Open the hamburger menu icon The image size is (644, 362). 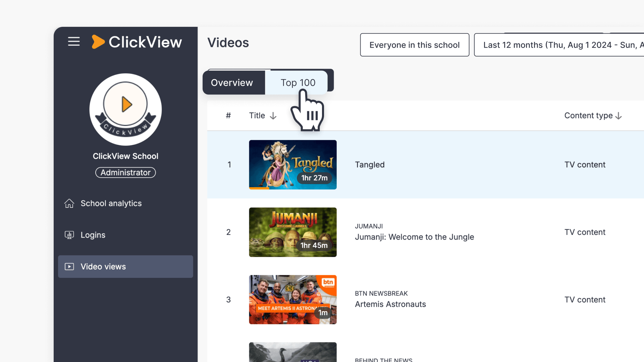tap(74, 42)
